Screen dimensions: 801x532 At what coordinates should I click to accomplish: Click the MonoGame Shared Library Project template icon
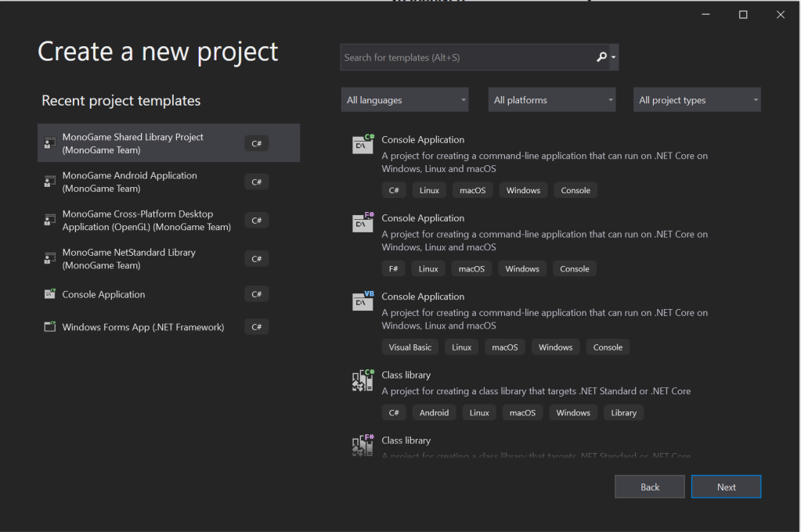pyautogui.click(x=49, y=143)
